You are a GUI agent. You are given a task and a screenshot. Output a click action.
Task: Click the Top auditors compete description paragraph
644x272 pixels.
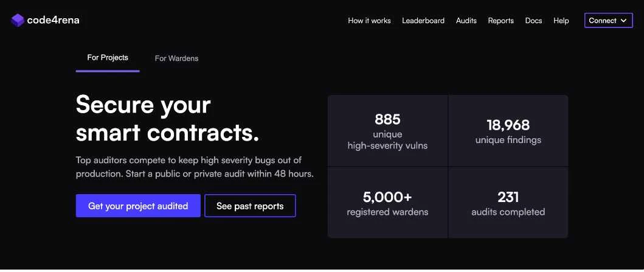[x=195, y=167]
